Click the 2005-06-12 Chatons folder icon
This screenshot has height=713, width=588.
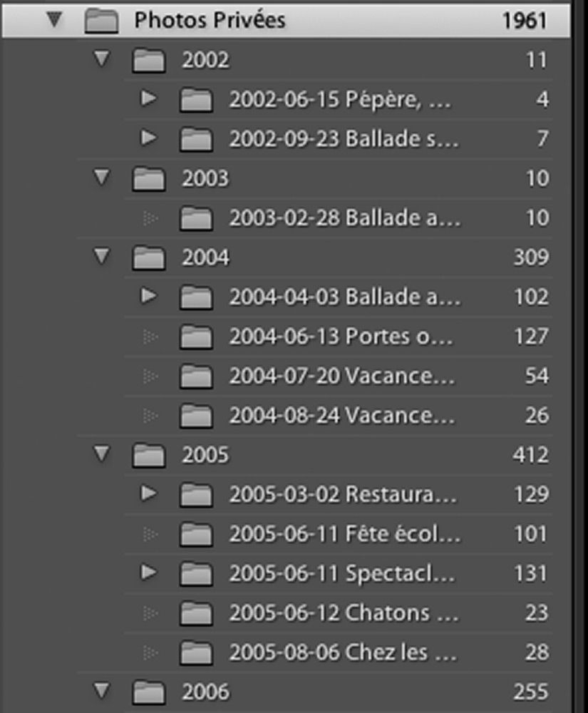pyautogui.click(x=196, y=613)
